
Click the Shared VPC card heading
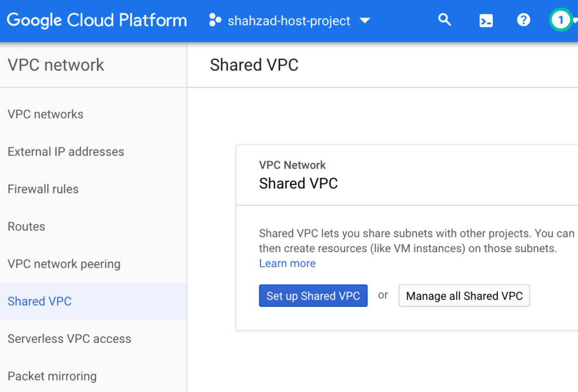[x=298, y=183]
